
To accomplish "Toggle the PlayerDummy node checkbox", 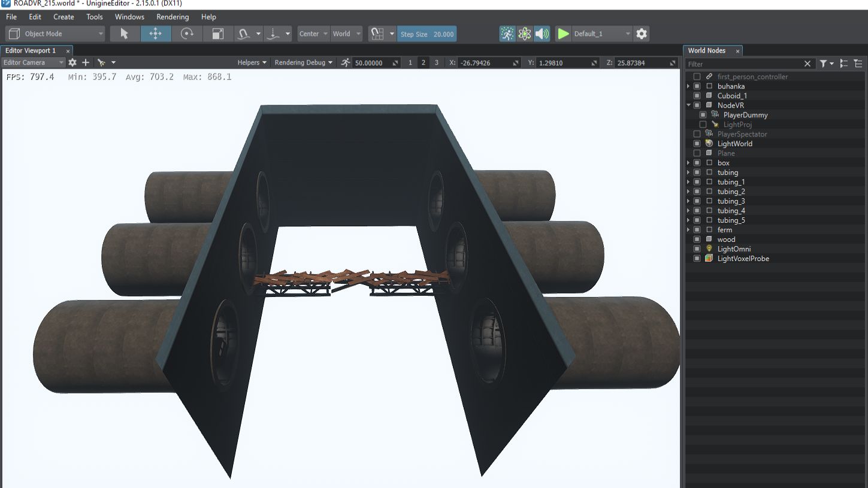I will tap(703, 115).
